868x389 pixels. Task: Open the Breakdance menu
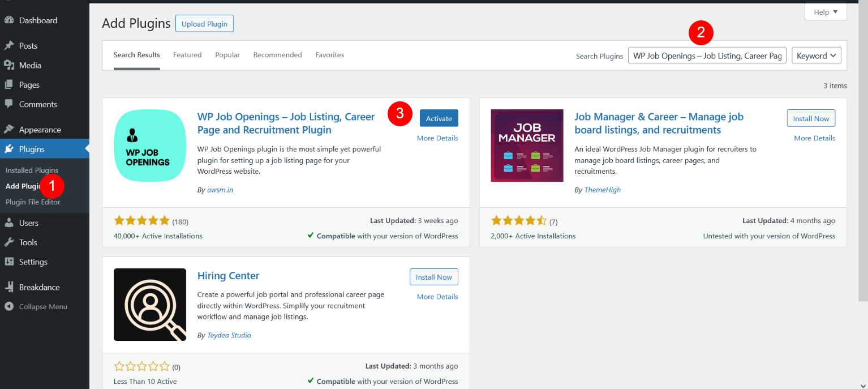pos(45,287)
